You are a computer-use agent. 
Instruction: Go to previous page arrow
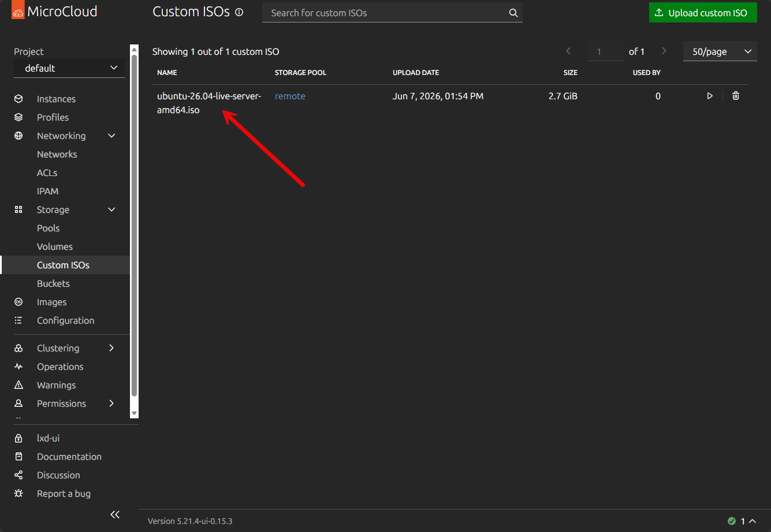(x=568, y=51)
